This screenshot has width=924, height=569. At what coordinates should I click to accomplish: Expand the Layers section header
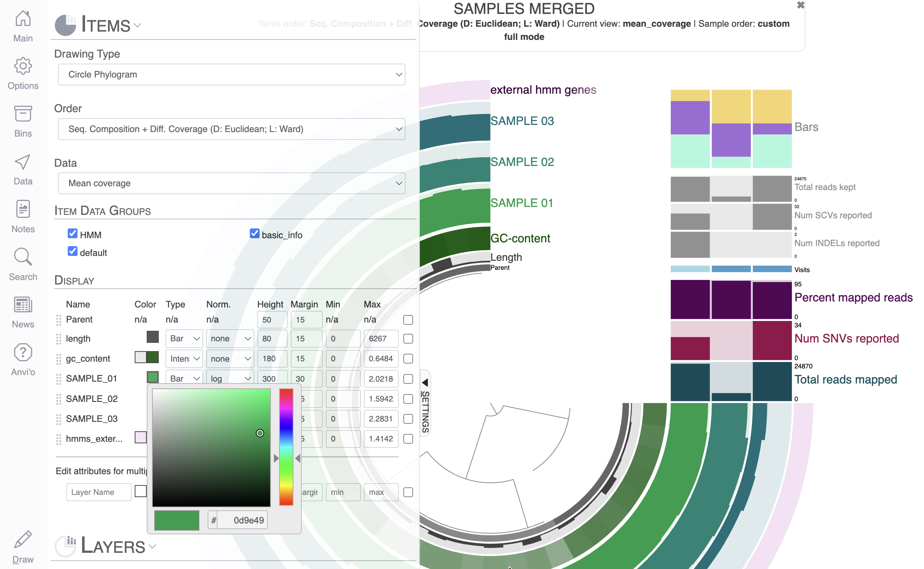pos(113,546)
